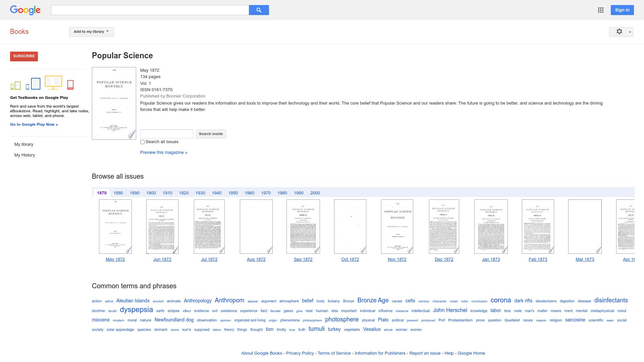Tick the Search all issues checkbox
This screenshot has height=362, width=644.
[142, 142]
